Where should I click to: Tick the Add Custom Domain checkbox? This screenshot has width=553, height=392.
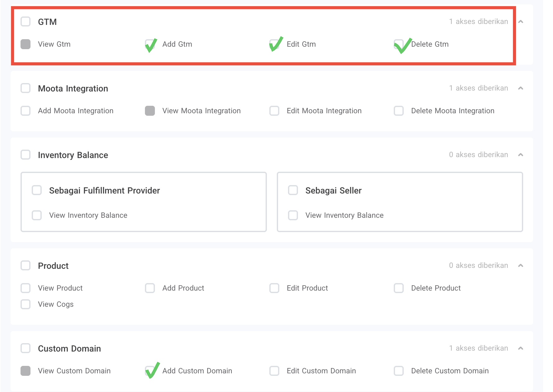150,371
